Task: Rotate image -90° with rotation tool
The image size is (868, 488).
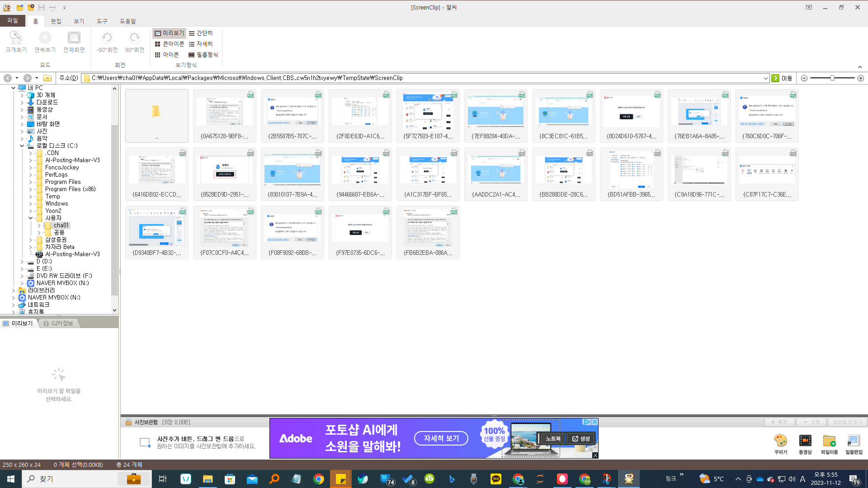Action: point(107,42)
